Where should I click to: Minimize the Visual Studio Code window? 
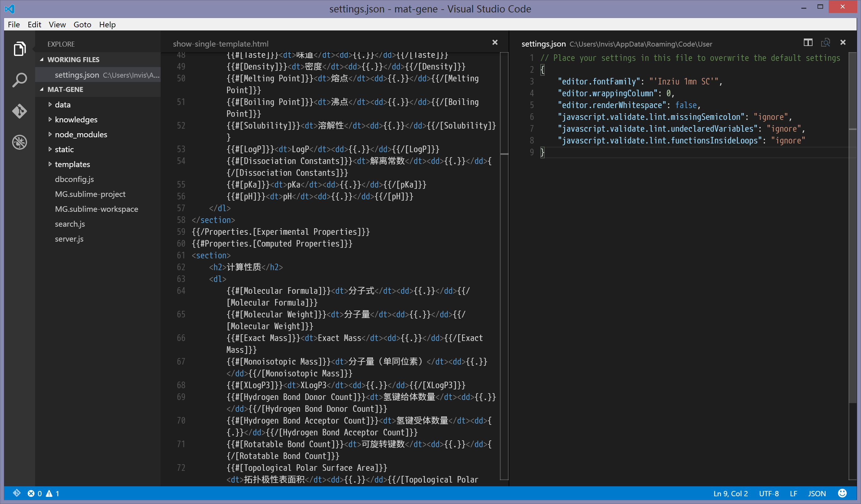804,7
